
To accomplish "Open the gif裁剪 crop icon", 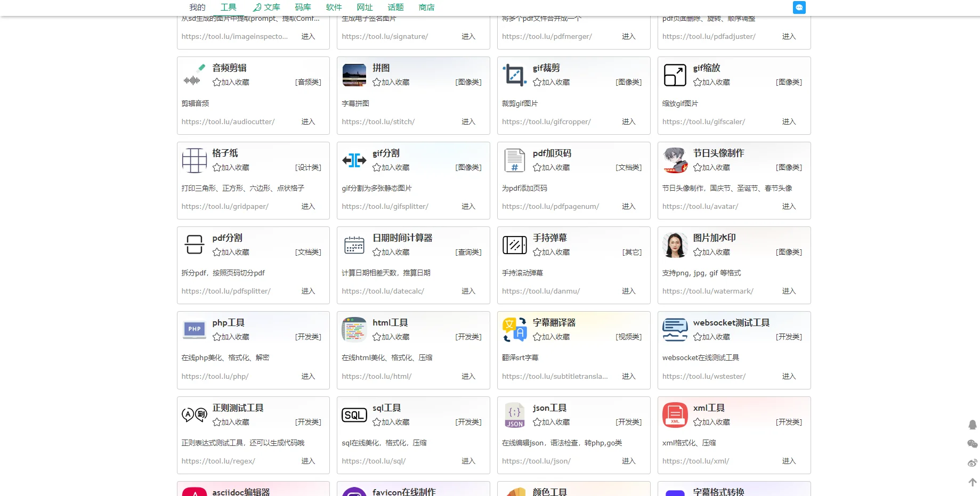I will click(515, 76).
